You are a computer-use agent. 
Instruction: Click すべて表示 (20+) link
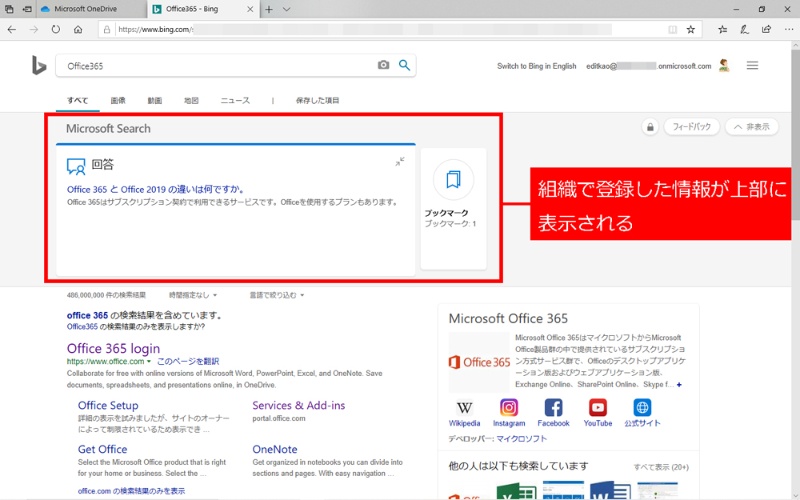click(x=661, y=467)
